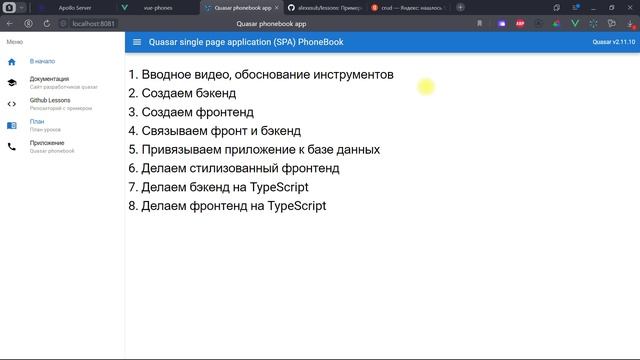Select line 1. Вводное видео, обоснование инструментов
640x360 pixels.
point(261,75)
